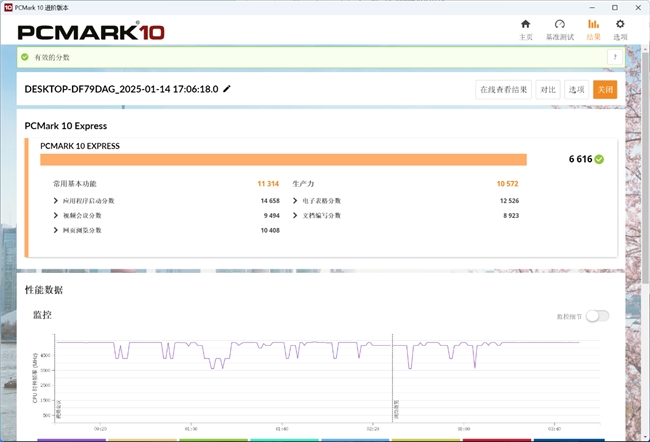Maximize the PCMark 10 window

[615, 7]
